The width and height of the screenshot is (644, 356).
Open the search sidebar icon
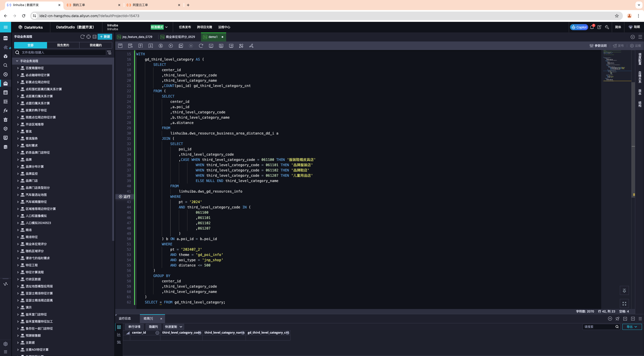pyautogui.click(x=6, y=65)
